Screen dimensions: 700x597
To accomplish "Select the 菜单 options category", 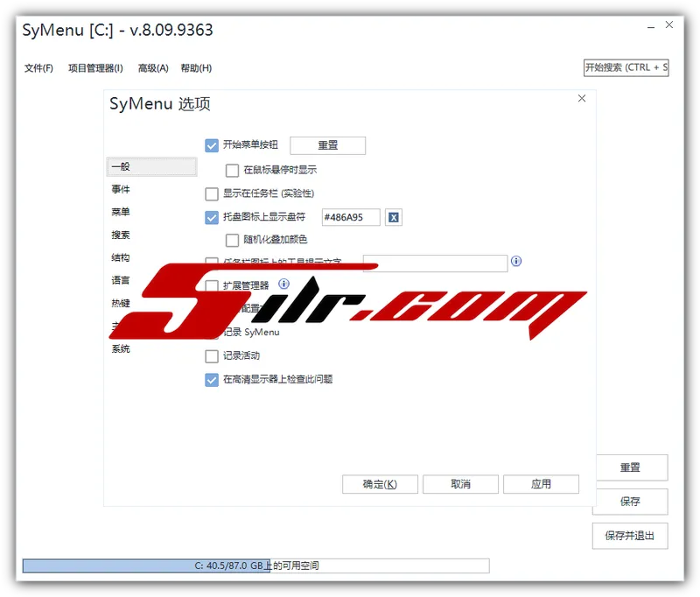I will [121, 212].
